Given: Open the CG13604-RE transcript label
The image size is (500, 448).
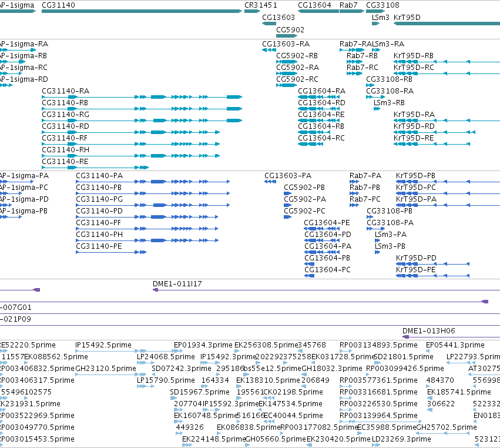Looking at the screenshot, I should click(x=321, y=115).
